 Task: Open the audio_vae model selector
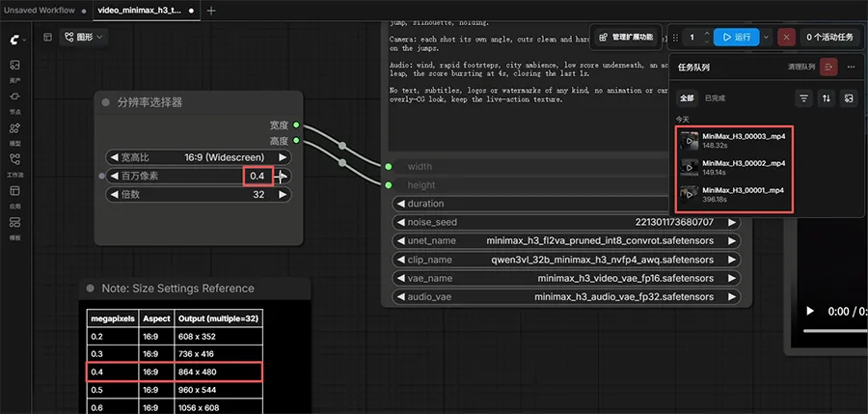coord(566,296)
